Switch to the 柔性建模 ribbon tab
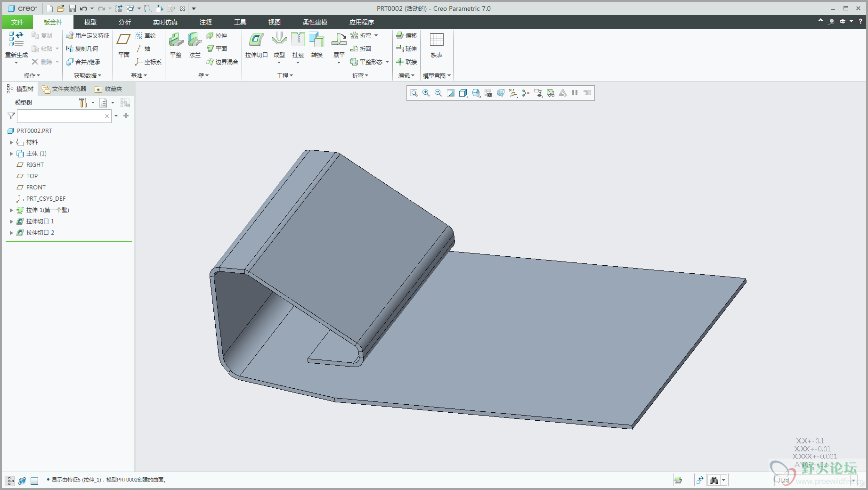The image size is (868, 490). click(315, 22)
